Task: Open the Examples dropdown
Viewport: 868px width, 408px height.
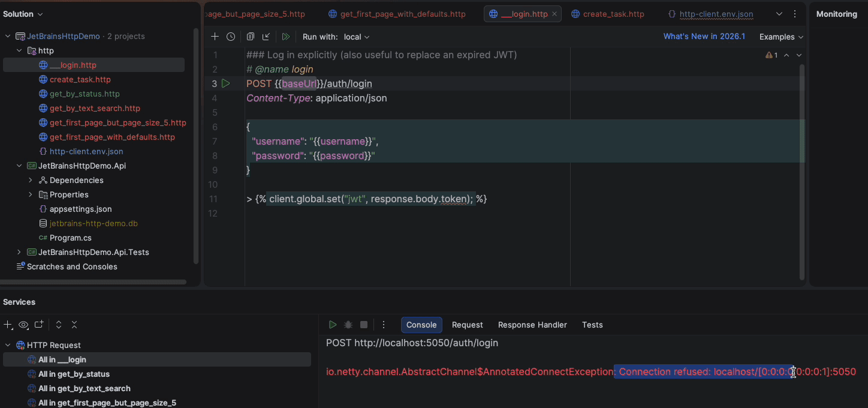Action: pos(781,37)
